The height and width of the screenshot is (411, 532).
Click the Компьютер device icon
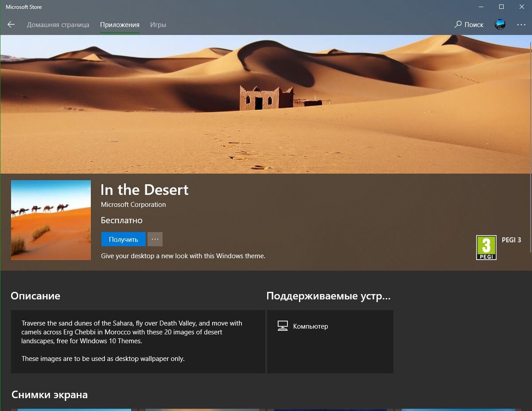(x=283, y=326)
